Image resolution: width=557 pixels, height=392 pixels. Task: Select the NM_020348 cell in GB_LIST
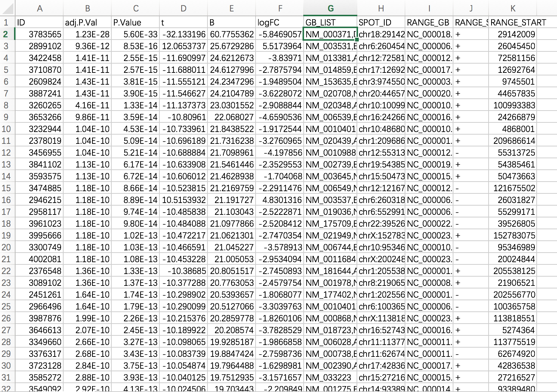(330, 105)
